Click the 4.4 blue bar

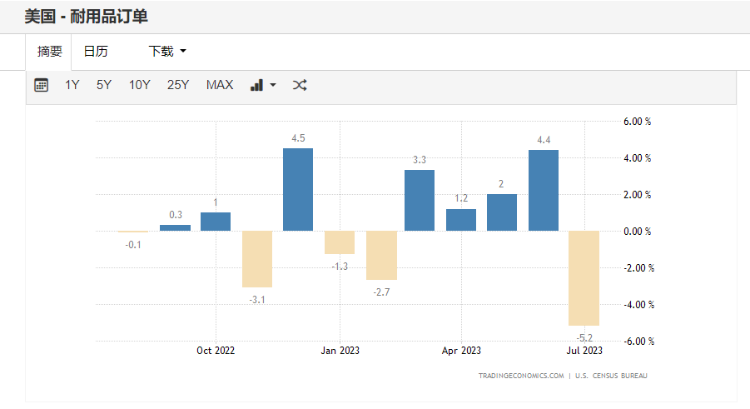(543, 190)
